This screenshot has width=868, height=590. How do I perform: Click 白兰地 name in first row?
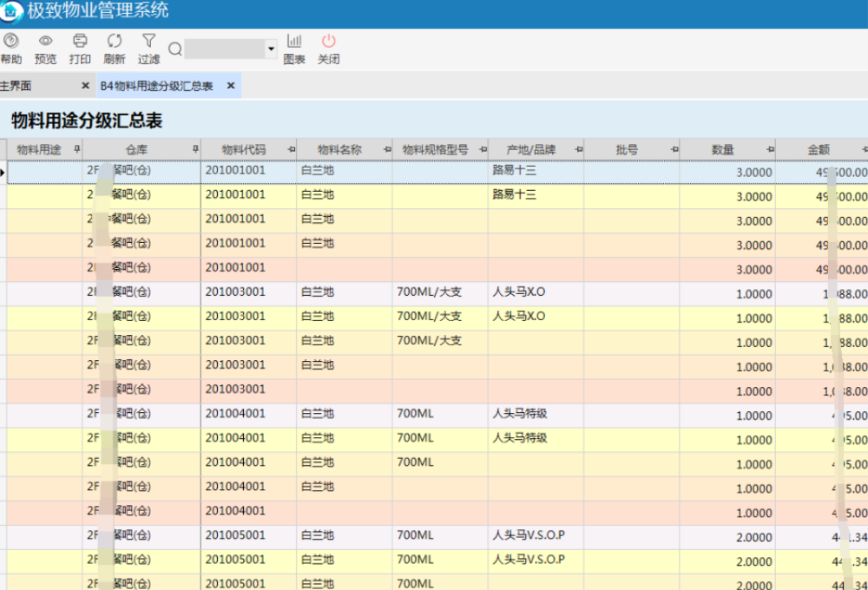coord(318,170)
